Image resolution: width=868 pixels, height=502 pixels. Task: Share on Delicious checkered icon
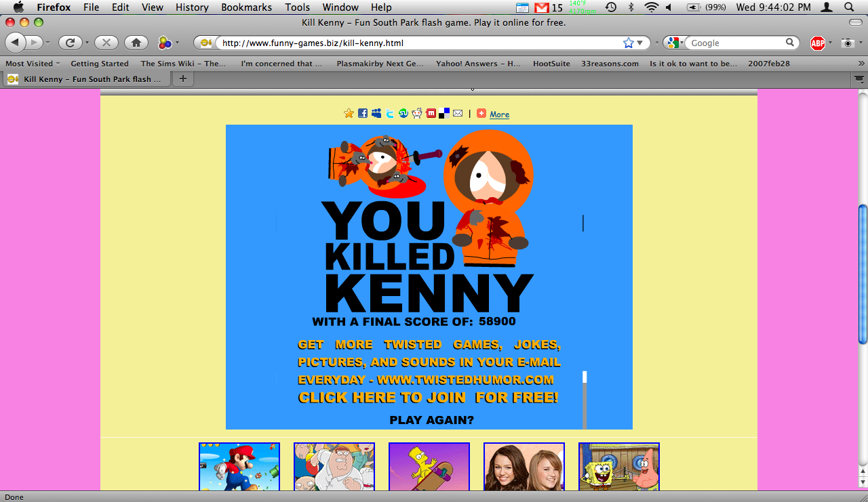pyautogui.click(x=444, y=113)
